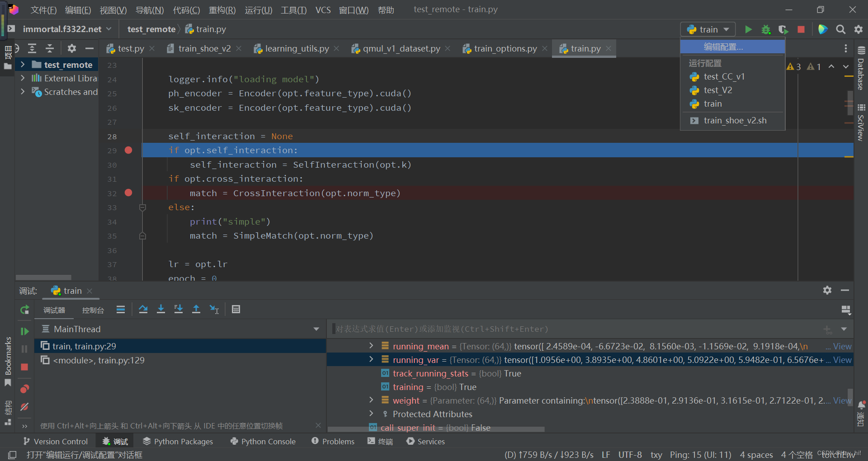Toggle the breakpoint on line 32
This screenshot has width=868, height=461.
click(x=128, y=193)
